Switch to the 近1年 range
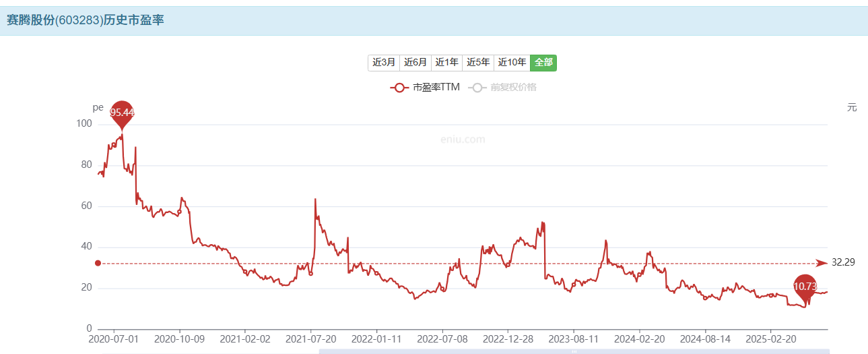The image size is (868, 354). [x=446, y=63]
